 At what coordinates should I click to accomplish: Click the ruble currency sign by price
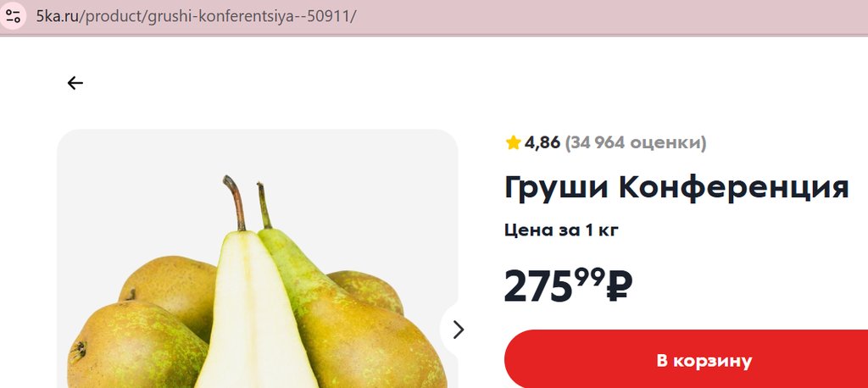tap(620, 285)
